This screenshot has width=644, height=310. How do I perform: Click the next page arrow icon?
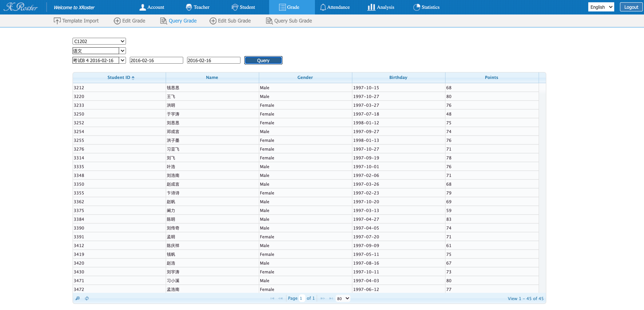point(323,298)
